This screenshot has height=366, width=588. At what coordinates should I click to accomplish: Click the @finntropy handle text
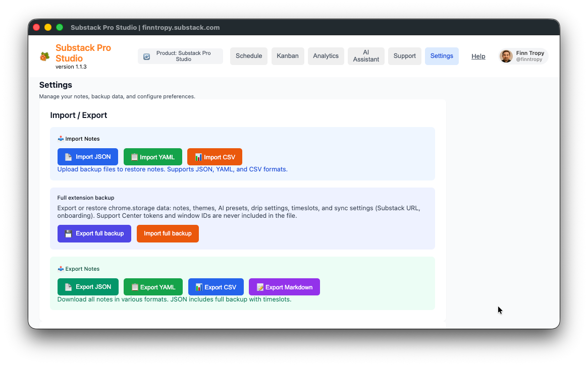tap(529, 59)
